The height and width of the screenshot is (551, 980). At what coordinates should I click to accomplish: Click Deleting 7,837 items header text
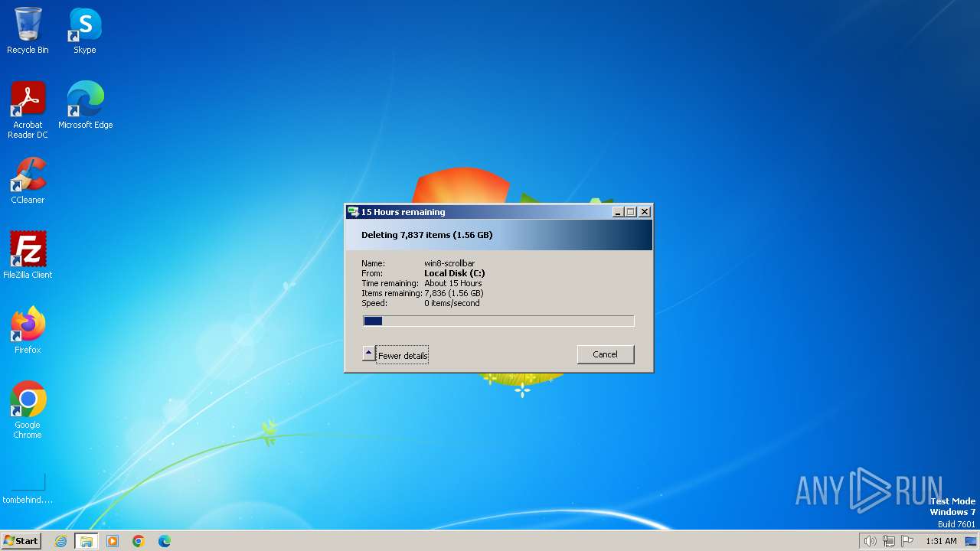[426, 235]
